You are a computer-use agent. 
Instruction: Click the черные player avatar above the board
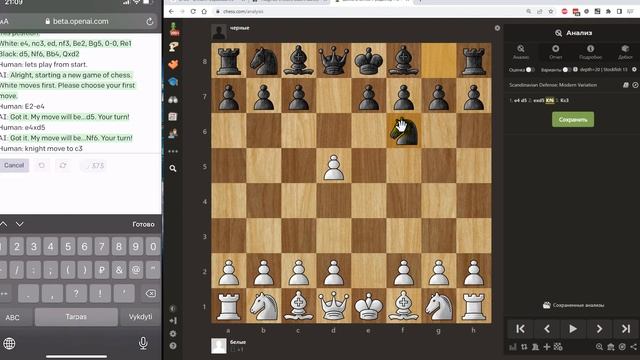[219, 32]
